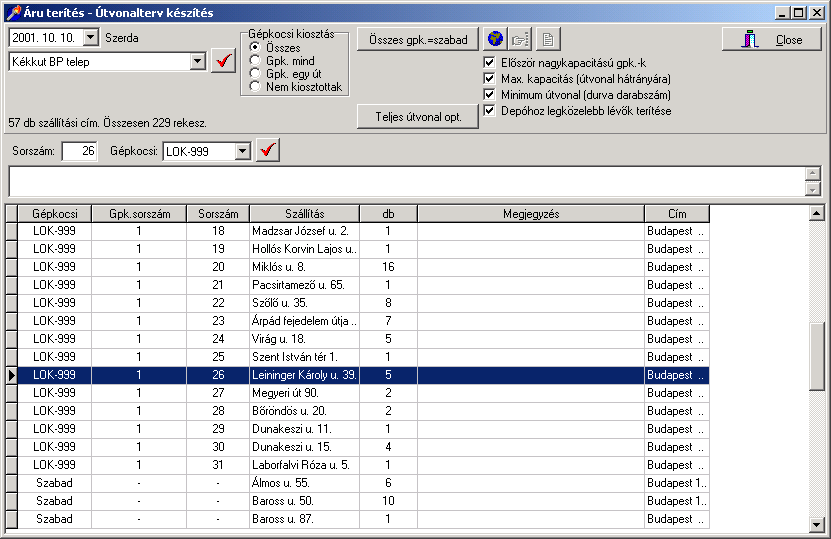Click red checkmark beside Kékkut BP telep
The width and height of the screenshot is (831, 539).
pyautogui.click(x=224, y=62)
